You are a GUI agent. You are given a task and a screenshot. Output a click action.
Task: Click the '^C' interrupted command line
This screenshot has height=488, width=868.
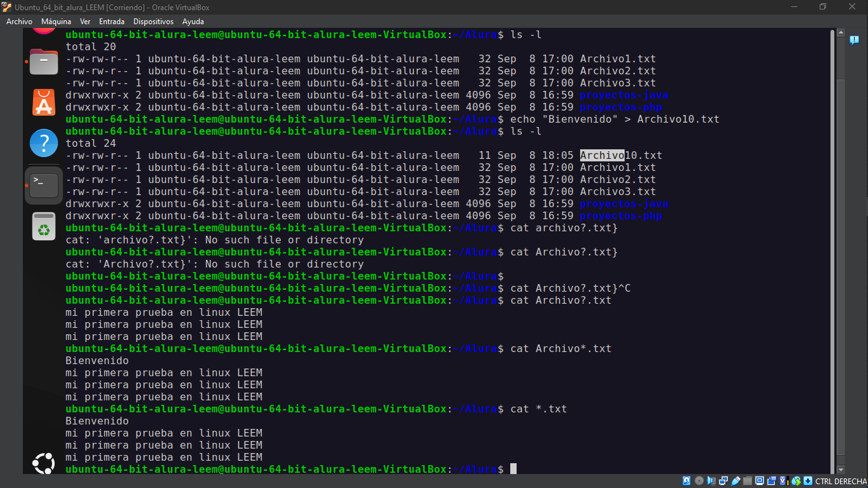coord(571,288)
